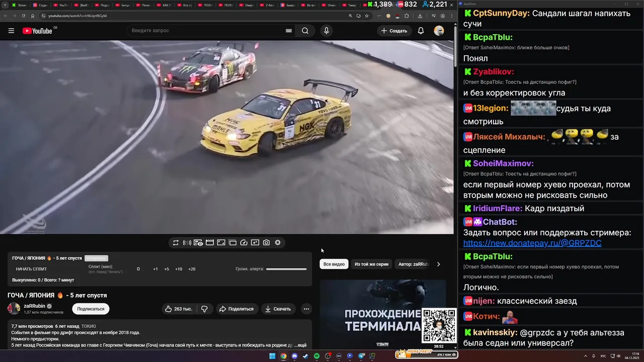Image resolution: width=644 pixels, height=362 pixels.
Task: Select the Автор: zaRRubin chip
Action: [x=414, y=264]
